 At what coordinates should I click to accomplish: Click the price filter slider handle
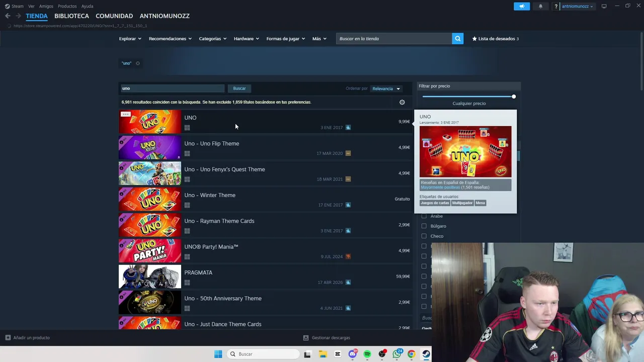(x=514, y=97)
